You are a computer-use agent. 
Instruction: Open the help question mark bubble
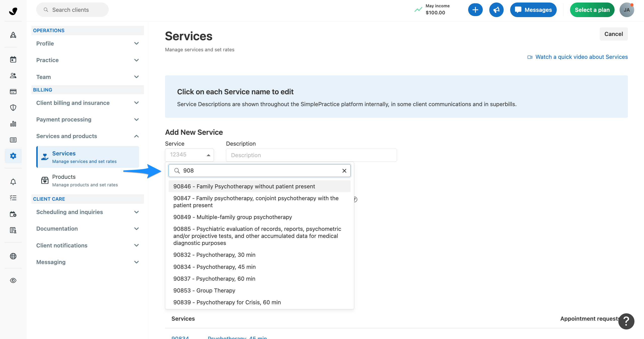pos(626,321)
